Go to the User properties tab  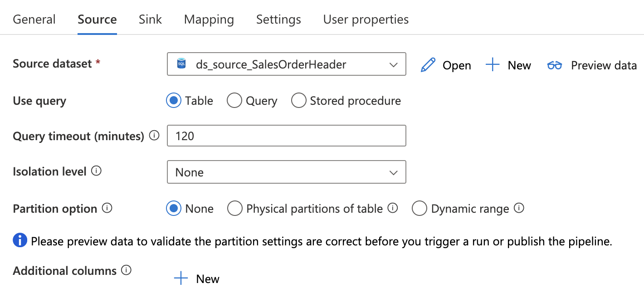[366, 20]
